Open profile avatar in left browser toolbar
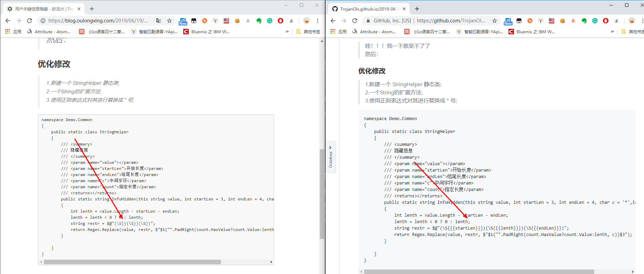Image resolution: width=644 pixels, height=274 pixels. coord(306,21)
